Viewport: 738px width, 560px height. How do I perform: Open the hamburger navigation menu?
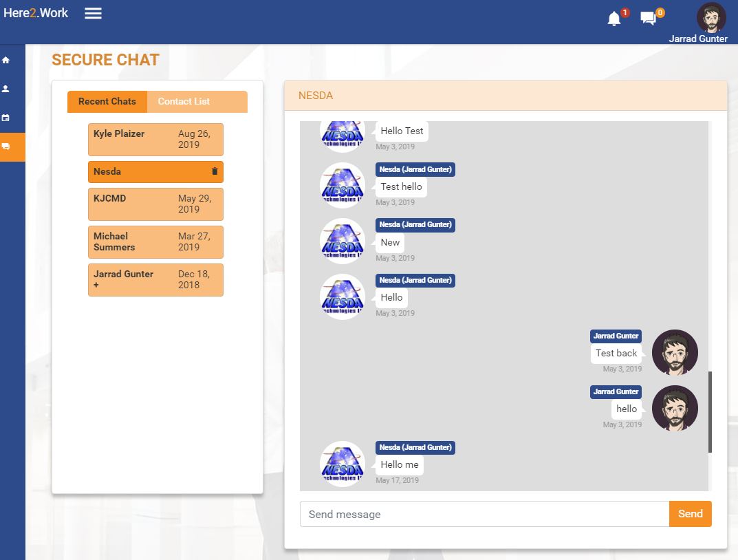click(92, 12)
